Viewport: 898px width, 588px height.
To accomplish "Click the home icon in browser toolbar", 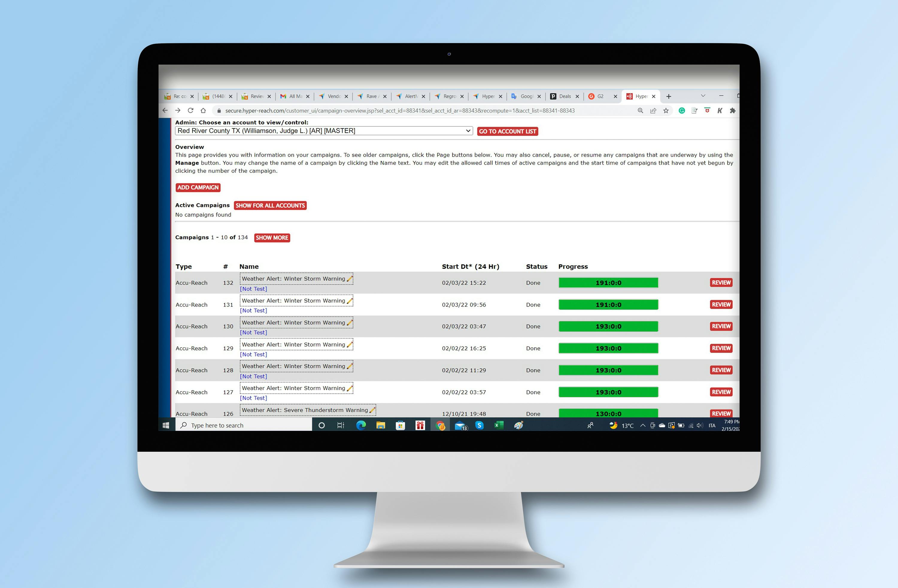I will 203,110.
